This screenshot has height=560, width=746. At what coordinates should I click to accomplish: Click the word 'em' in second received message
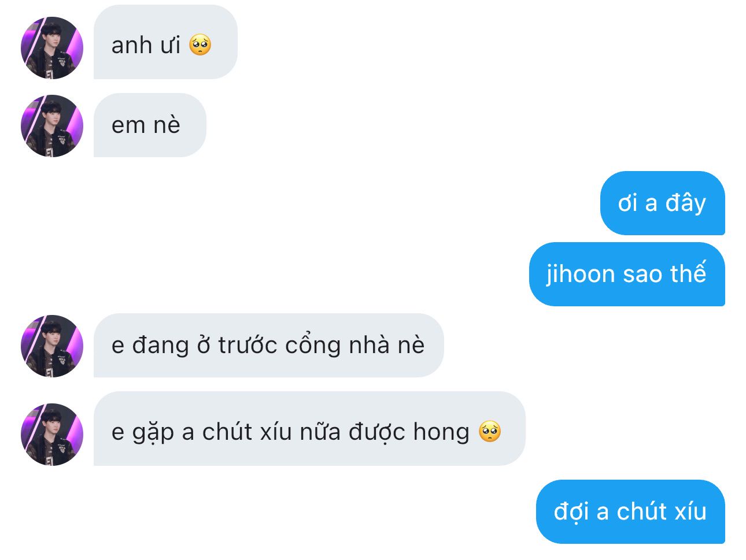coord(128,125)
